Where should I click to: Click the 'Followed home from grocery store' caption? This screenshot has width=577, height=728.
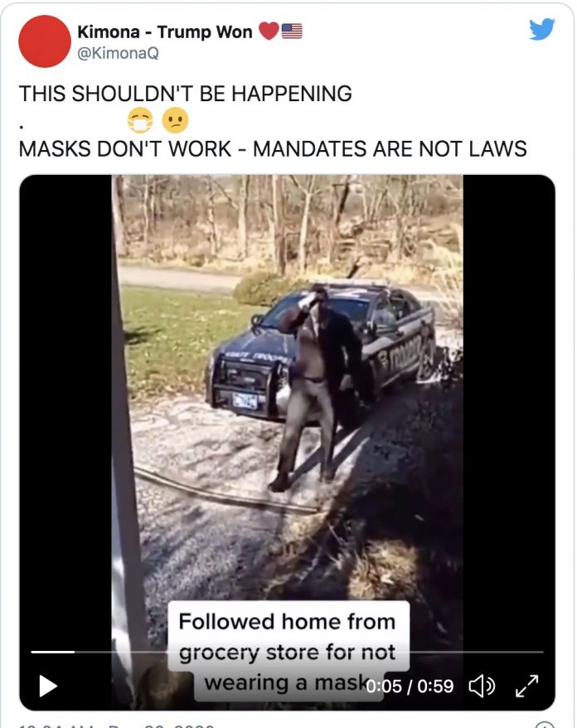288,652
